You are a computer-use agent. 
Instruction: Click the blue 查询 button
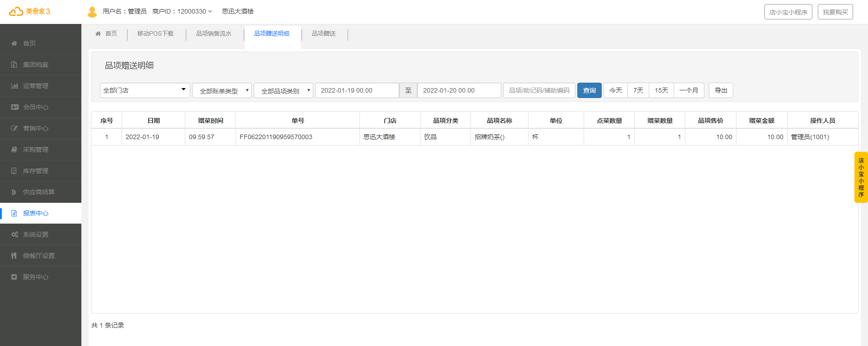pyautogui.click(x=590, y=90)
